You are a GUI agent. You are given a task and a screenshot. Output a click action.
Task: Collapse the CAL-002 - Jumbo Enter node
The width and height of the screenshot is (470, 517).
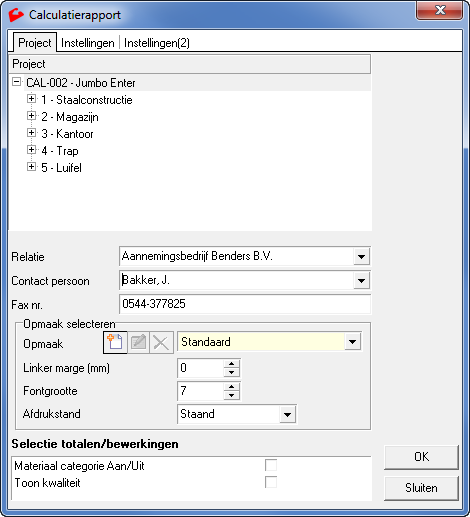pyautogui.click(x=16, y=82)
